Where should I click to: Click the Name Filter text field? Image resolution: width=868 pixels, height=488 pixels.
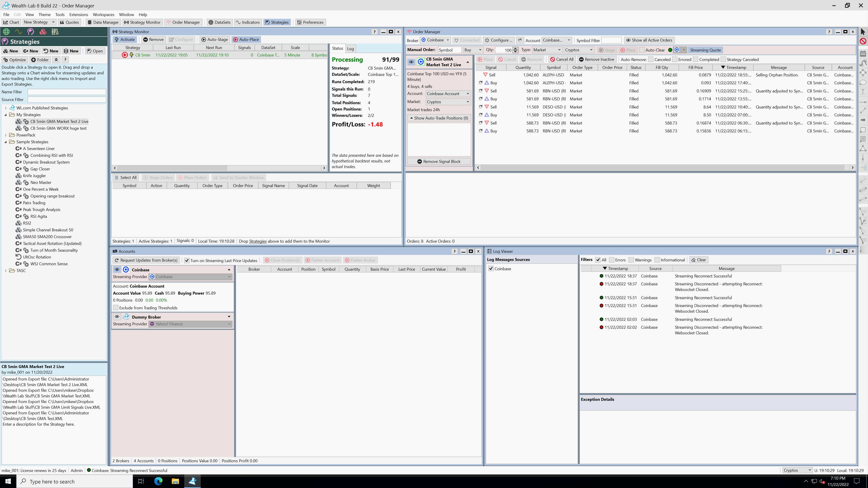pyautogui.click(x=67, y=92)
